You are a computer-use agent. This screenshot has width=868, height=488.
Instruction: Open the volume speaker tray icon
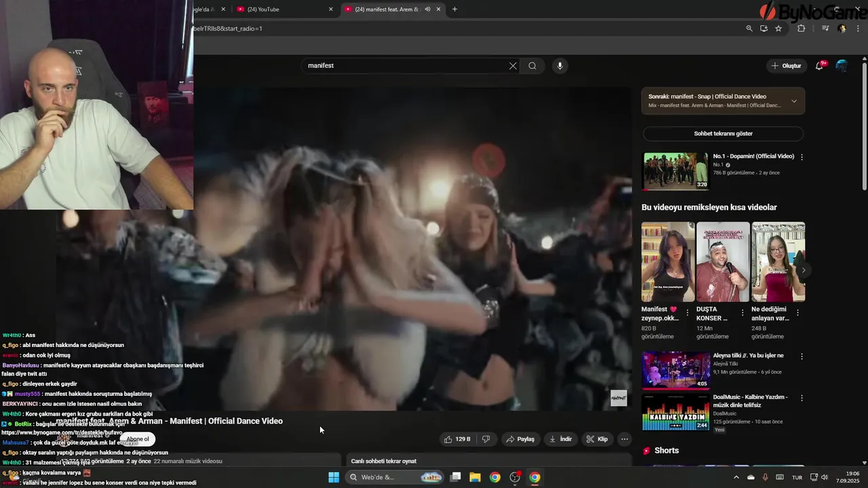(x=825, y=477)
